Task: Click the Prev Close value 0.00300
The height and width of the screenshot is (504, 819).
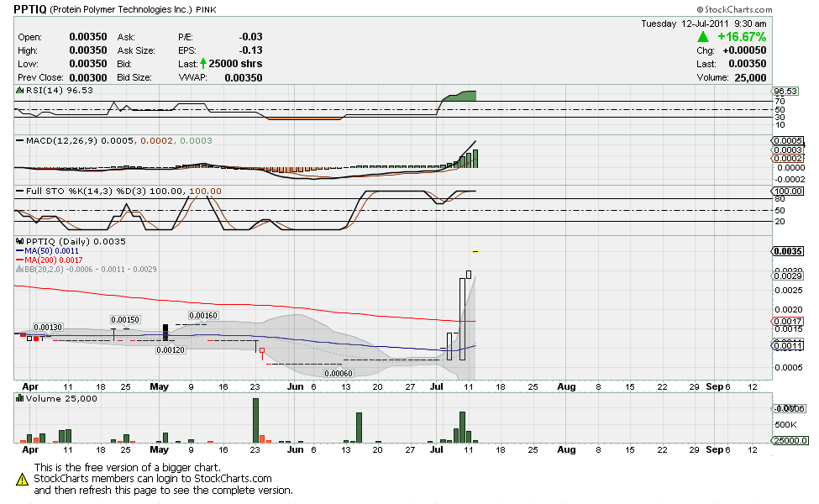Action: click(x=87, y=77)
